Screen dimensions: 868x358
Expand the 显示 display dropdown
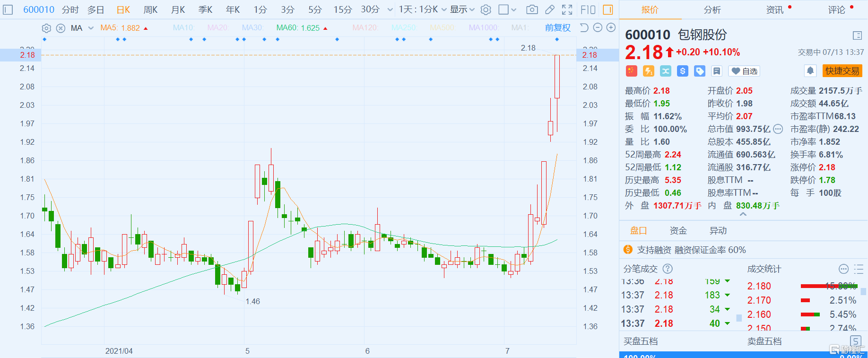click(x=462, y=9)
